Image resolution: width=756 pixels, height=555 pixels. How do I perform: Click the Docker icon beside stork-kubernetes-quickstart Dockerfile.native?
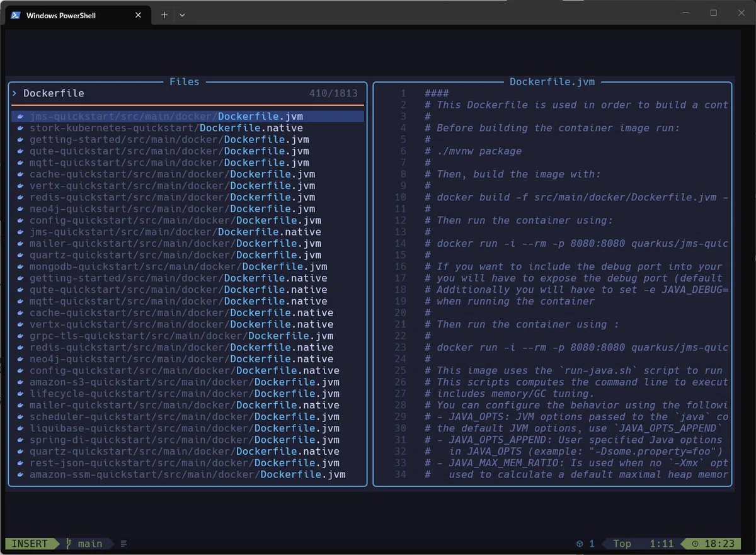pyautogui.click(x=21, y=128)
